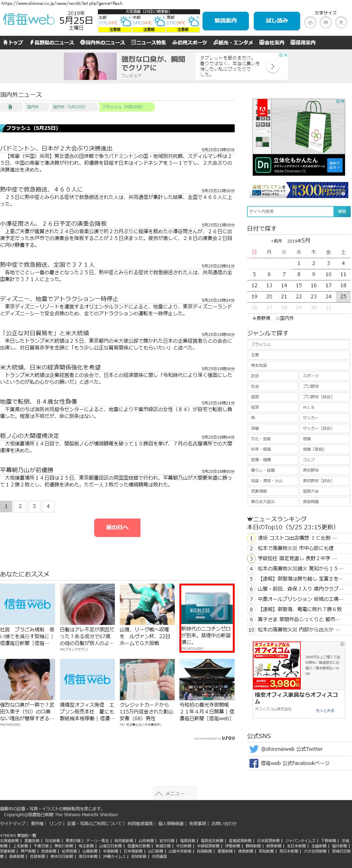
Task: Open 採用案内 menu
Action: (303, 43)
